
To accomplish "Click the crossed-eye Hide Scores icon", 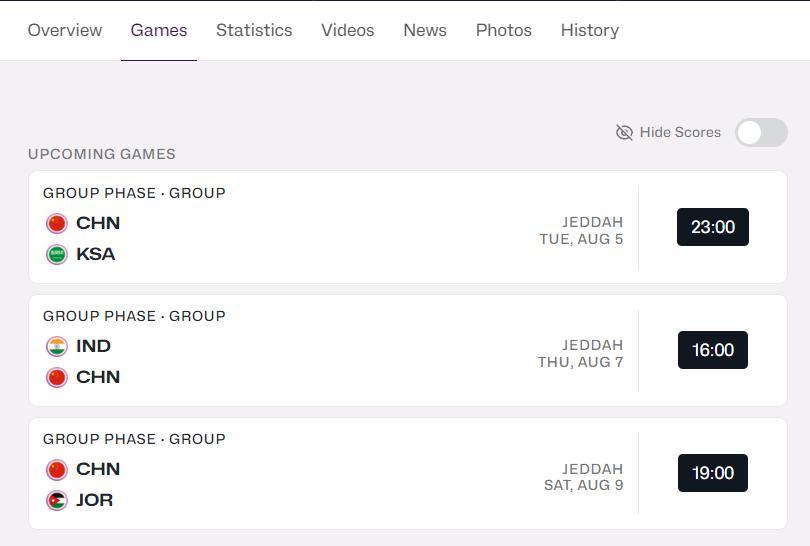I will [624, 132].
